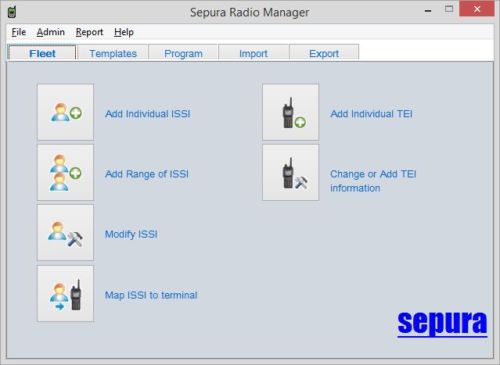Open the Report menu

click(x=89, y=32)
